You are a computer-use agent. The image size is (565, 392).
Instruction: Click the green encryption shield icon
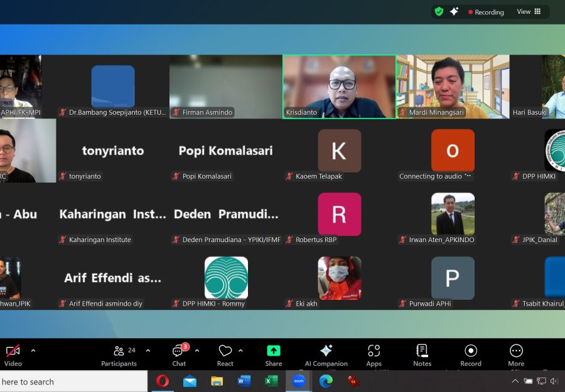(439, 11)
